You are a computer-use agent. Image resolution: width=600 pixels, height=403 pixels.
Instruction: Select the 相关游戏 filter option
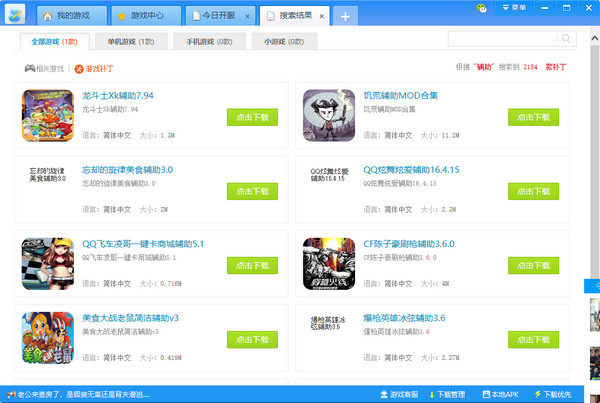point(45,69)
